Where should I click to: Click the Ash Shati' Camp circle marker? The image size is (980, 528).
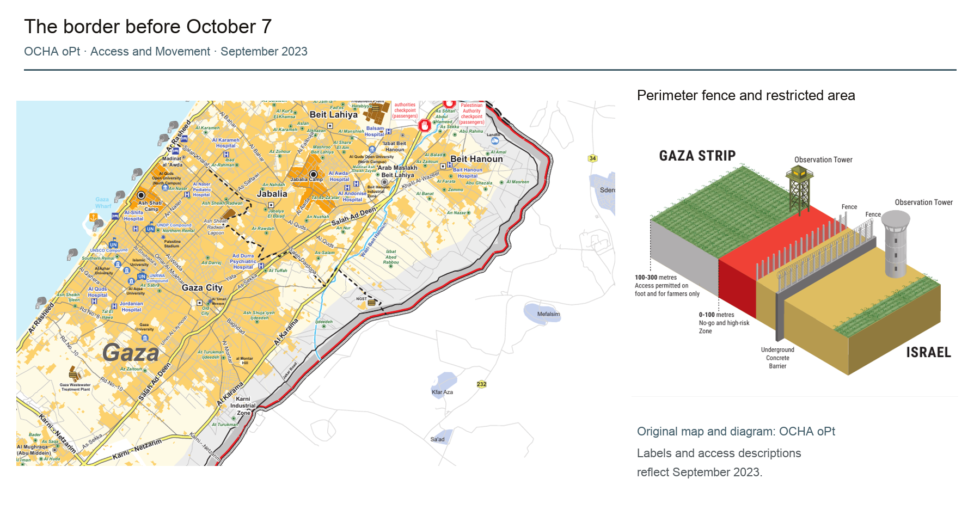click(x=141, y=195)
